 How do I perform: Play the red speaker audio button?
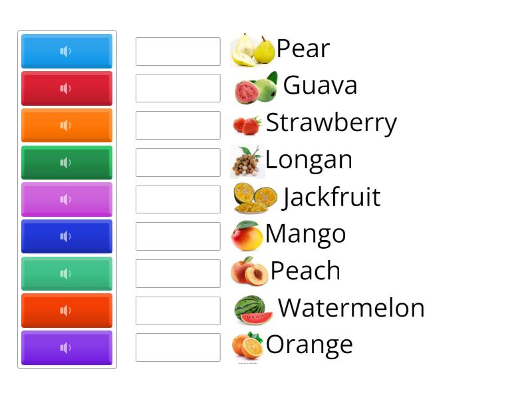[x=66, y=88]
